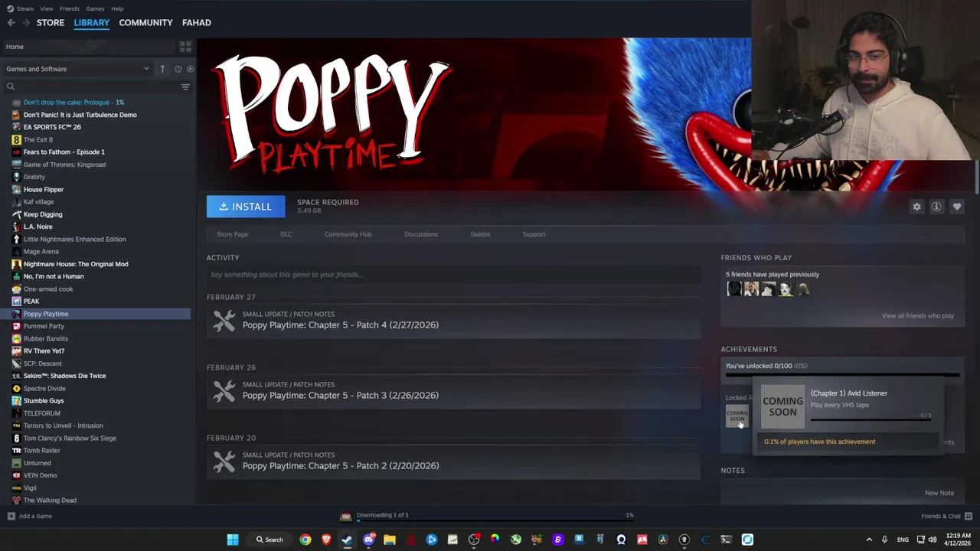Click the activity status input field
The width and height of the screenshot is (980, 551).
453,275
